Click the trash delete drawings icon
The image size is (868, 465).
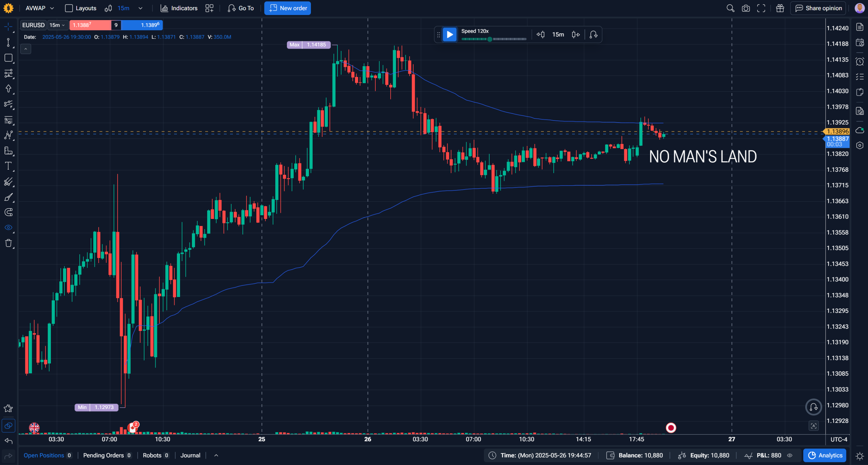[8, 243]
